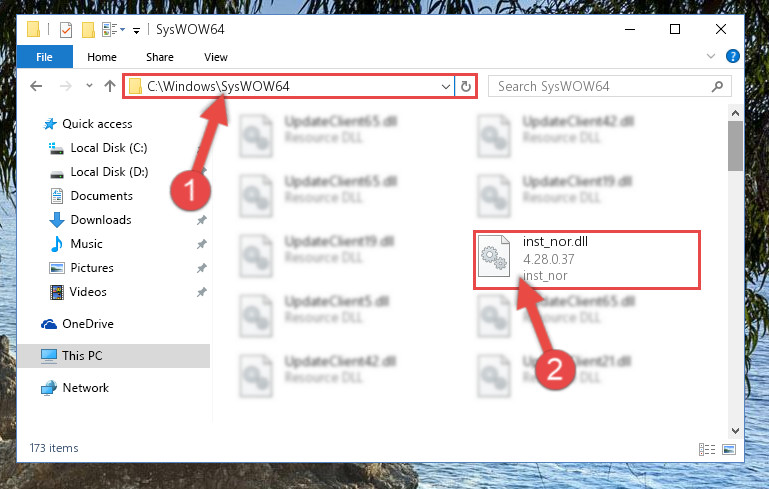Open the File tab

pos(45,57)
